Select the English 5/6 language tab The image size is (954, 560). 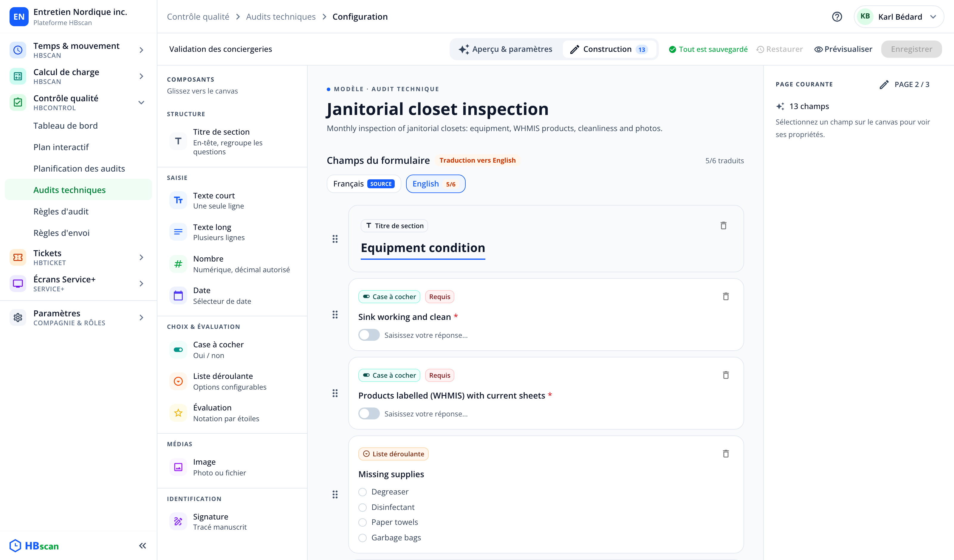pyautogui.click(x=435, y=184)
